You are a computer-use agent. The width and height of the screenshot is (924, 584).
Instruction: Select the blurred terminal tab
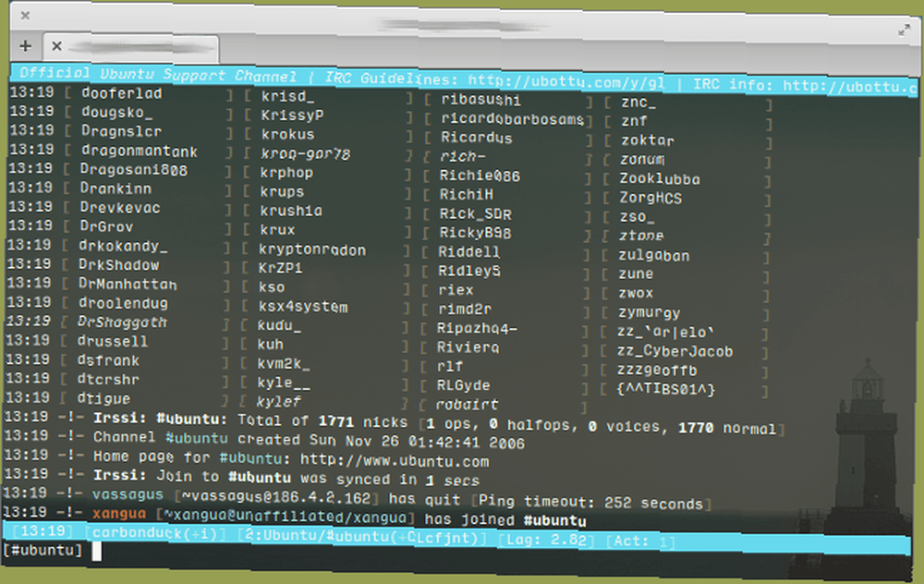[x=131, y=47]
